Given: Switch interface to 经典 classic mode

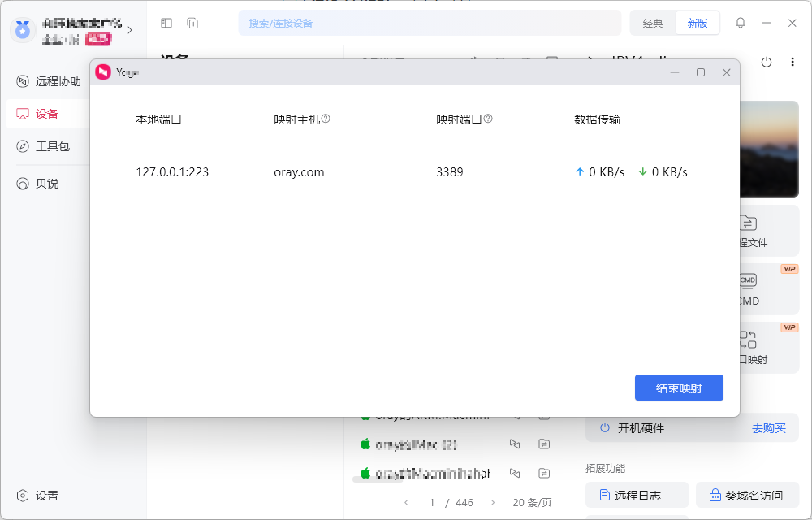Looking at the screenshot, I should (x=651, y=23).
